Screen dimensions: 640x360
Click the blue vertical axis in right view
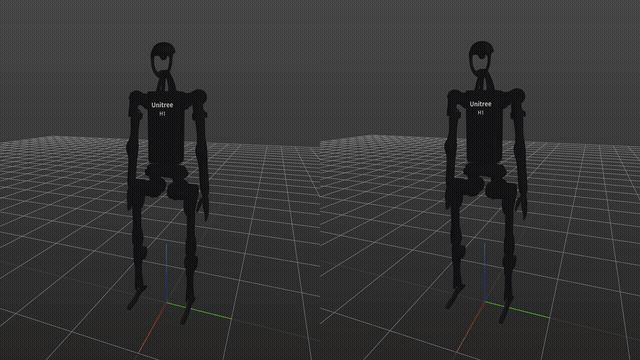point(485,272)
